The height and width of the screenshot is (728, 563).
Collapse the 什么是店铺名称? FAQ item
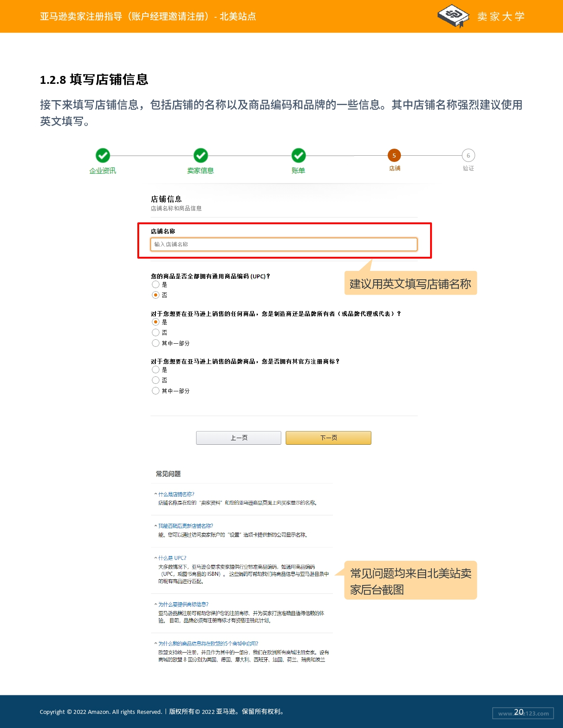coord(174,494)
